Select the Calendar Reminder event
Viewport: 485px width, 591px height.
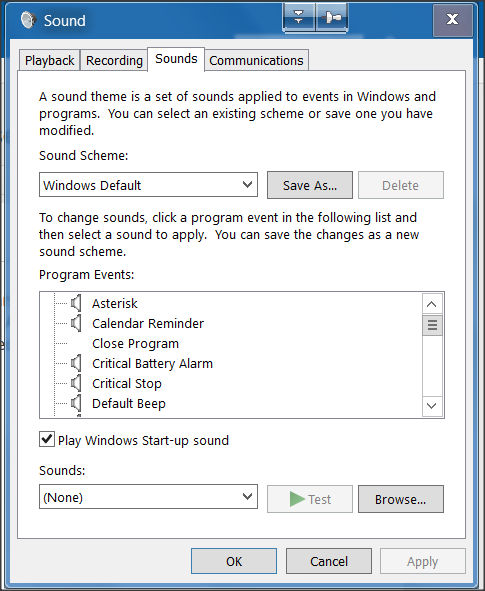point(148,323)
